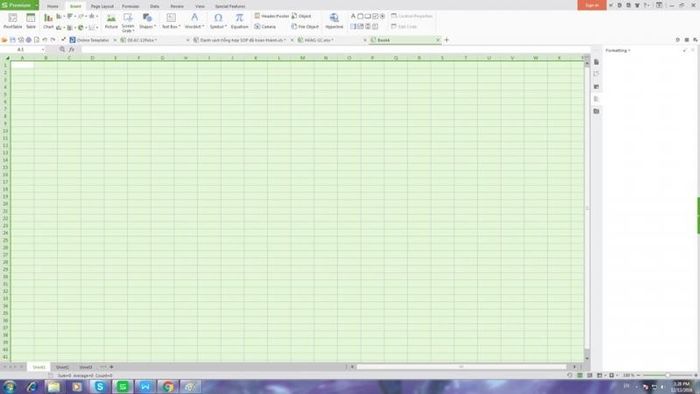
Task: Add a new document tab with plus
Action: (446, 40)
